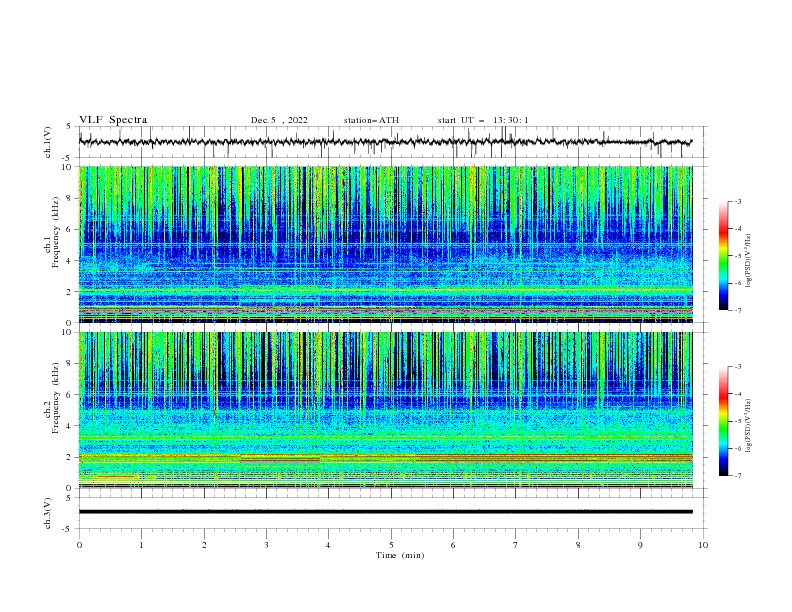This screenshot has width=792, height=612.
Task: Click the "ch.3(V)" axis label
Action: (x=48, y=513)
